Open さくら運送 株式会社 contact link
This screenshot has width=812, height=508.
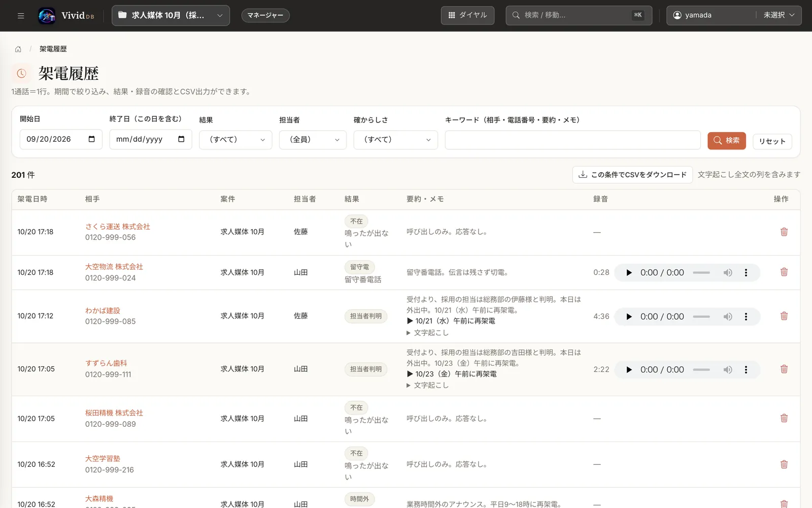click(x=118, y=227)
